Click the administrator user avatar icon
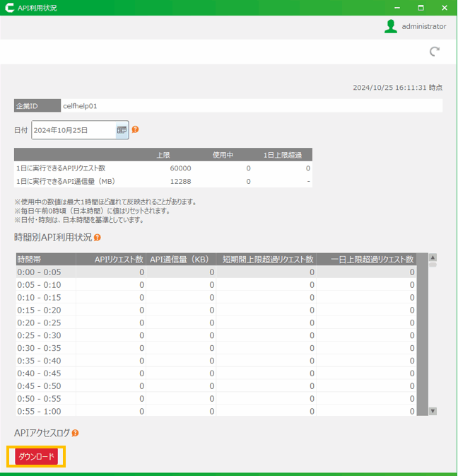This screenshot has height=476, width=458. click(x=390, y=26)
